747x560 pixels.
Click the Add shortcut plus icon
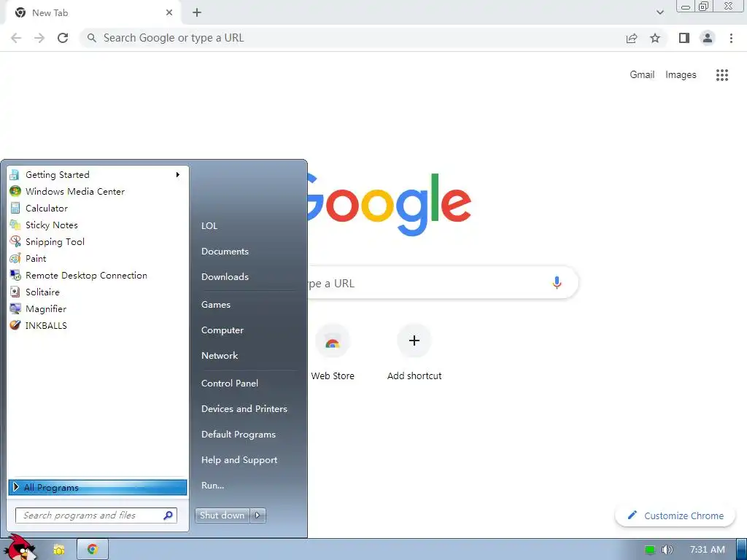pos(414,341)
